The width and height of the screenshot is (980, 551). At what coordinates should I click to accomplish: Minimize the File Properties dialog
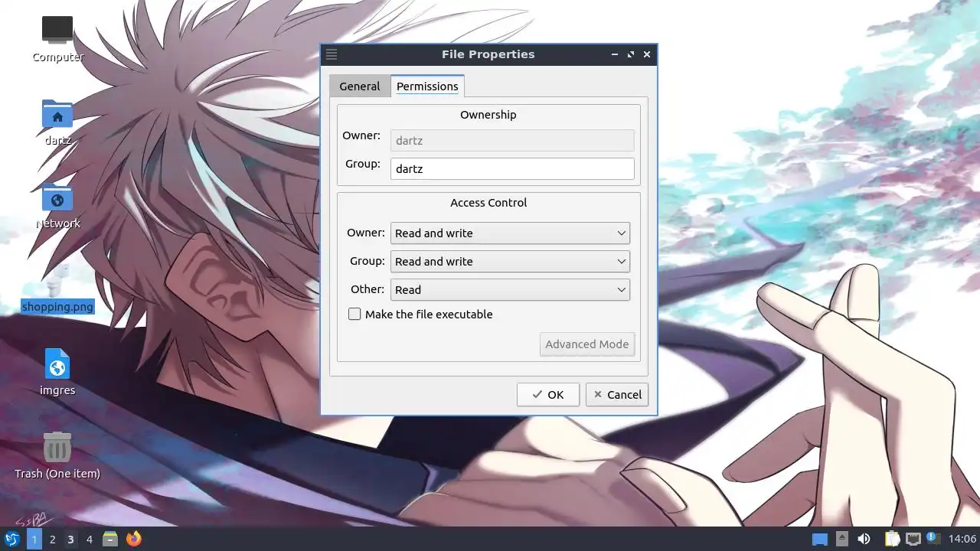615,54
